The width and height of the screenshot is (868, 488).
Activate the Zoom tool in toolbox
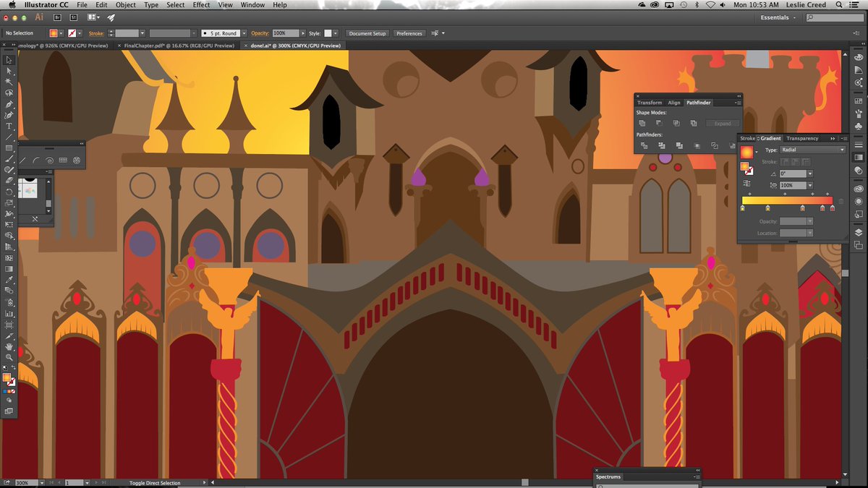(x=9, y=357)
